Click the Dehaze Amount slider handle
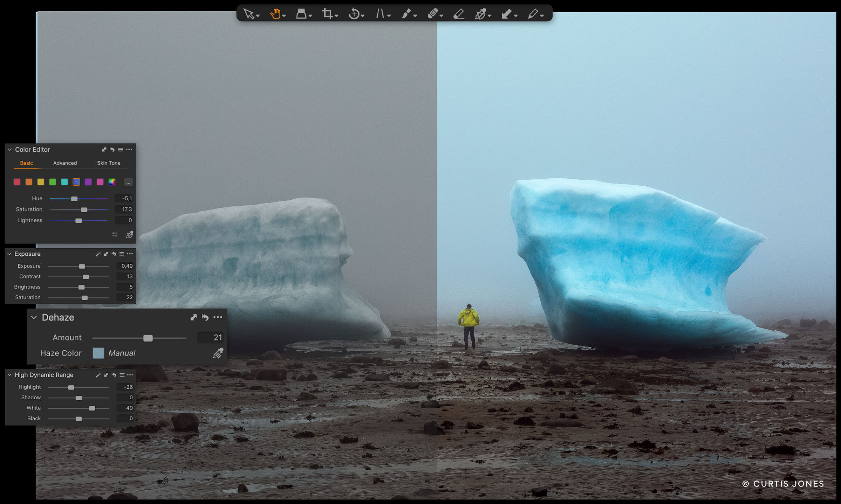Screen dimensions: 841x504 click(148, 338)
